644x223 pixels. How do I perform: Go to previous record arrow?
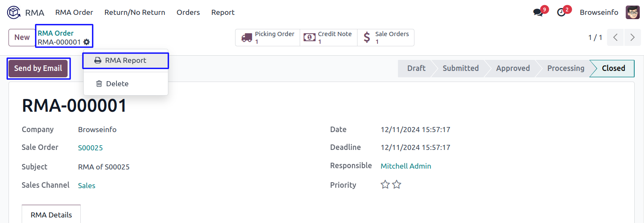[x=615, y=37]
